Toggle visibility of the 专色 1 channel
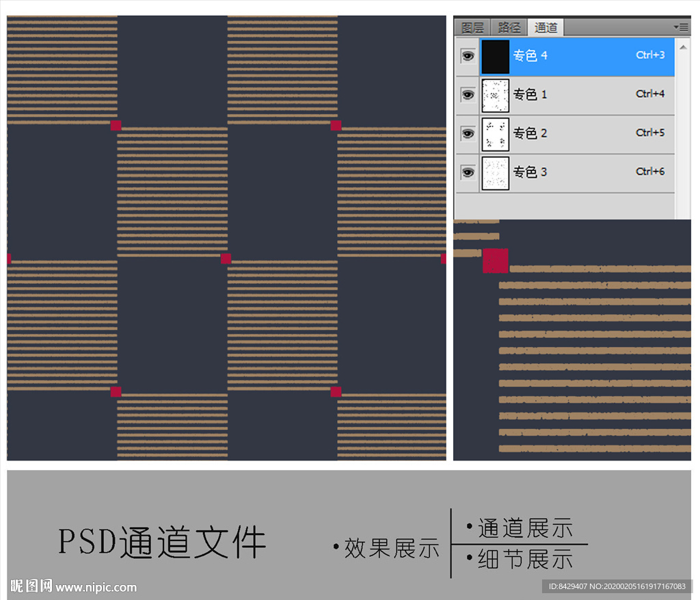The width and height of the screenshot is (700, 600). point(468,95)
